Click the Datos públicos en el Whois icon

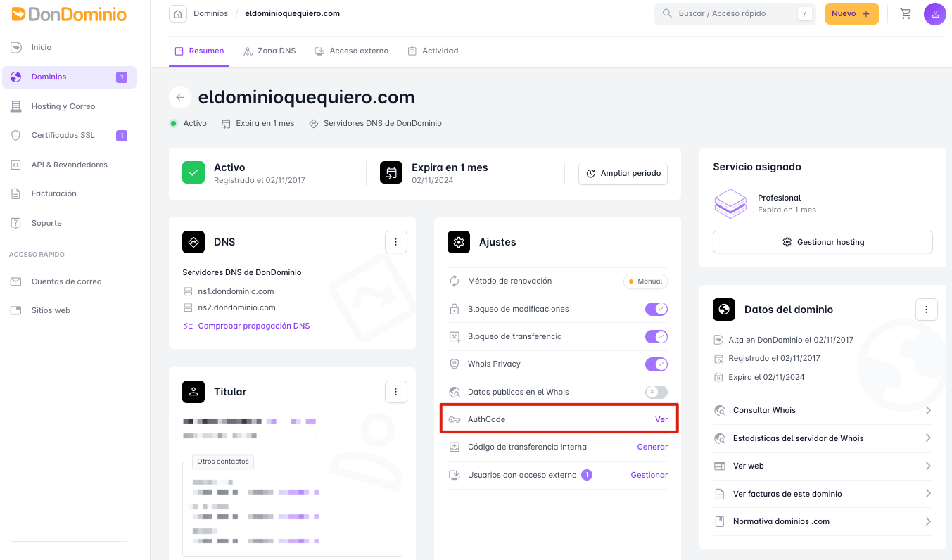[x=455, y=392]
